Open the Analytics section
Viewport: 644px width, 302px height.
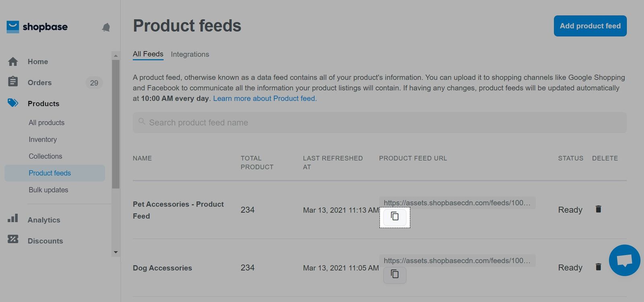(x=43, y=220)
